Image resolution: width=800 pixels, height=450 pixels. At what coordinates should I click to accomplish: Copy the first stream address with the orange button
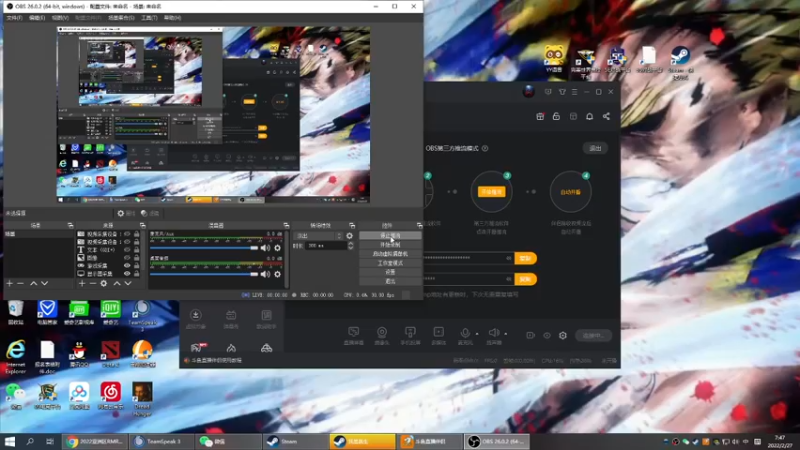526,258
